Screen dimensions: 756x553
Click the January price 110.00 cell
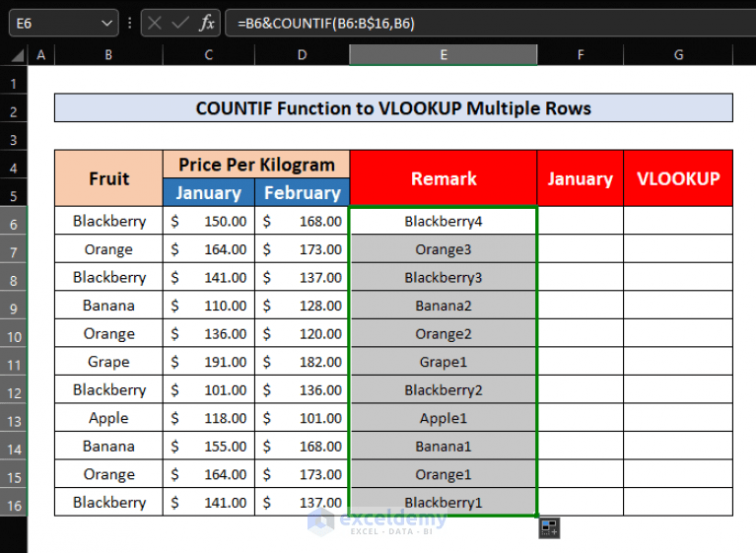(x=208, y=306)
